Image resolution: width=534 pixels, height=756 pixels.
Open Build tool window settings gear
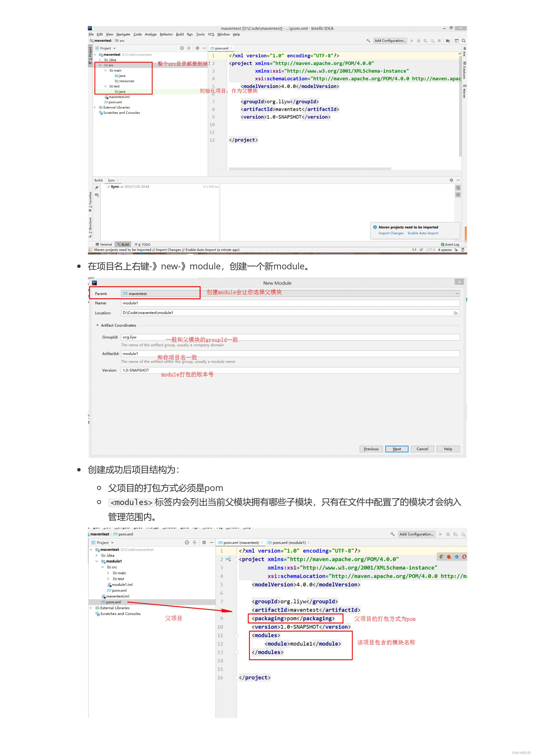[451, 180]
